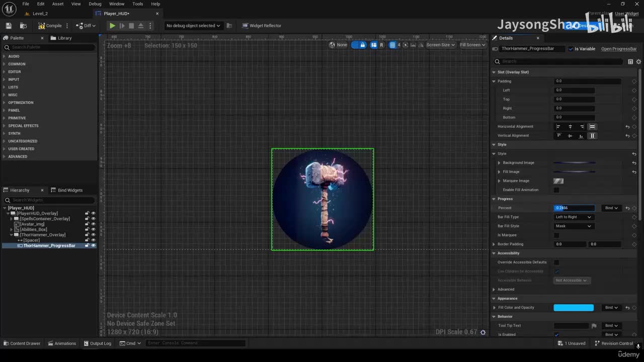
Task: Open Details panel settings gear
Action: pos(638,61)
